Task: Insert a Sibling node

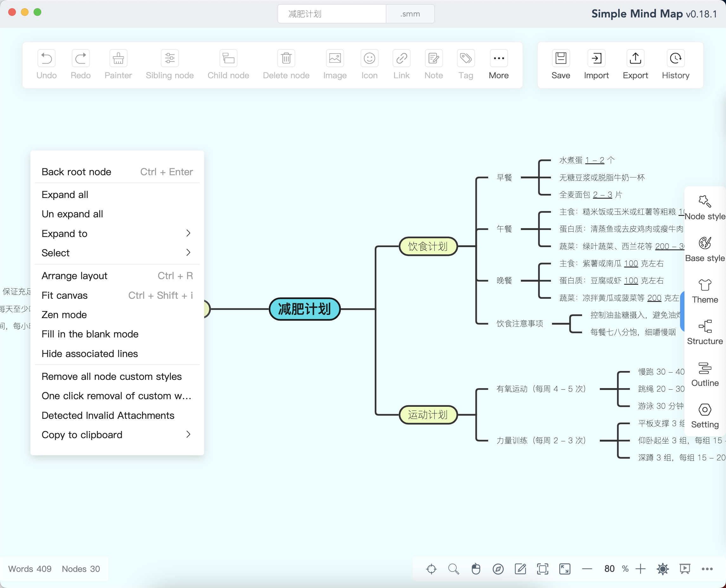Action: click(170, 64)
